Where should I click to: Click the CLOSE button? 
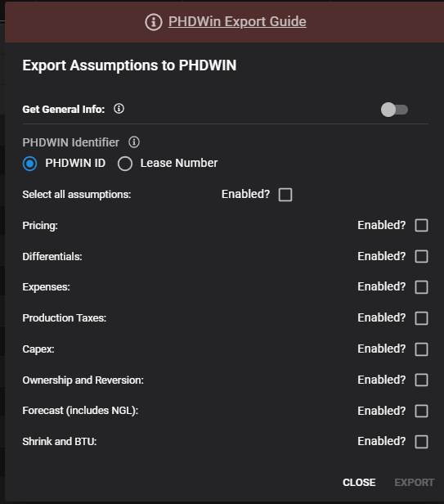pos(359,483)
